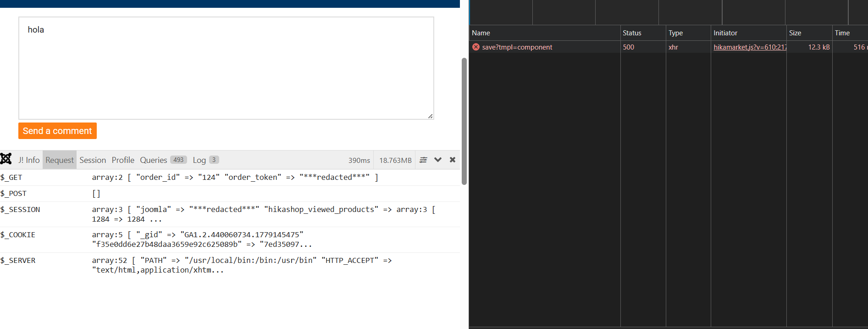Image resolution: width=868 pixels, height=329 pixels.
Task: Click inside the comment textarea containing hola
Action: tap(226, 68)
